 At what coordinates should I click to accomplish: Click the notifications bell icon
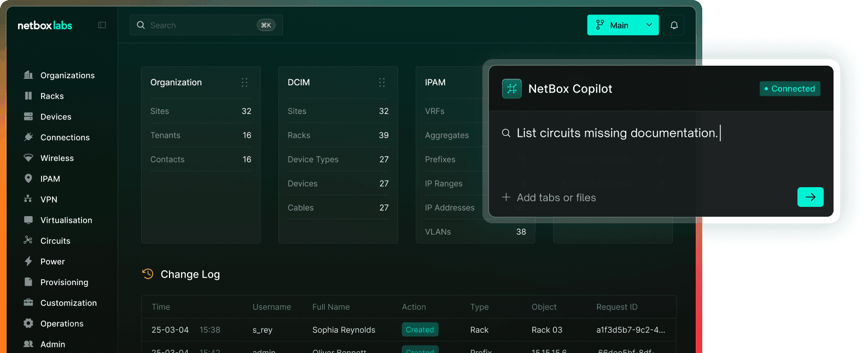674,25
